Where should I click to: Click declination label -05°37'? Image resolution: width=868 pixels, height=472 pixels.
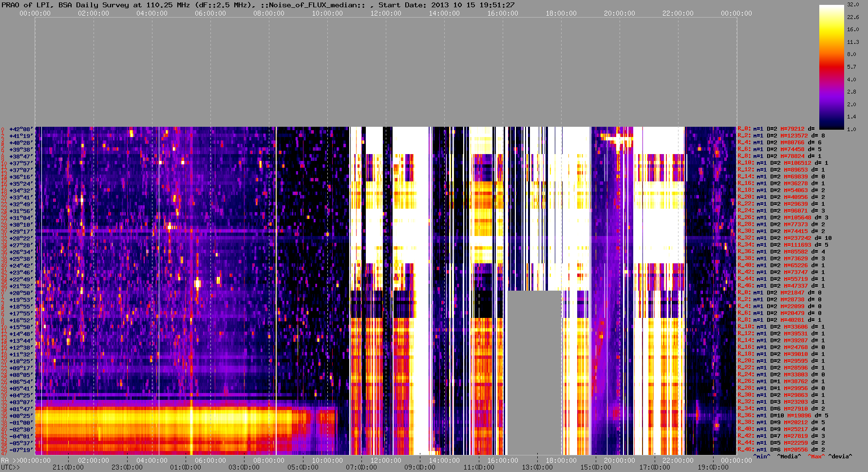[21, 443]
